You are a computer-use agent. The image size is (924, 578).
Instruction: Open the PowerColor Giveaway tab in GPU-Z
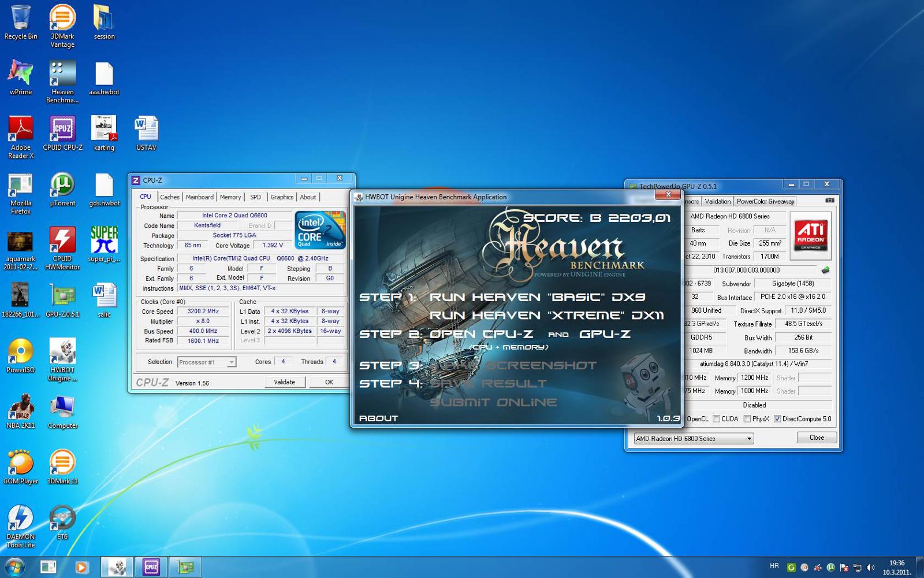coord(765,201)
